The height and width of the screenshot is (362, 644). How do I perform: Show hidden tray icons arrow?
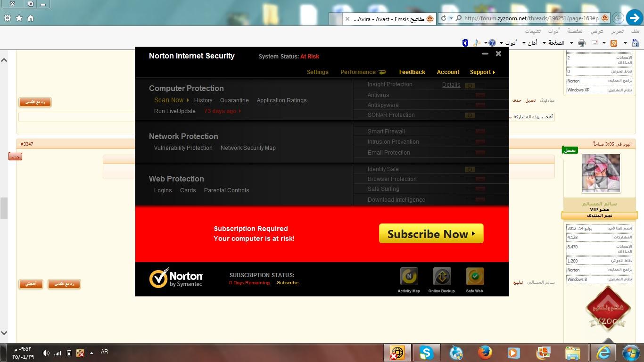tap(91, 353)
